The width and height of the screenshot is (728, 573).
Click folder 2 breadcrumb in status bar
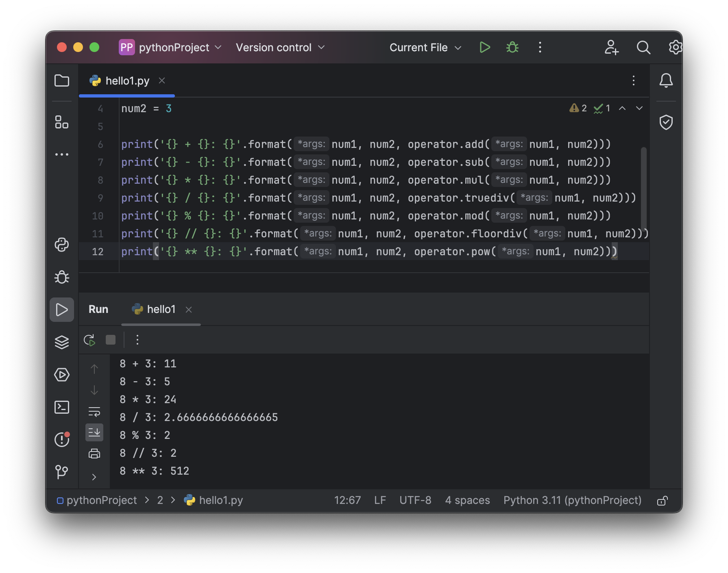(x=160, y=500)
